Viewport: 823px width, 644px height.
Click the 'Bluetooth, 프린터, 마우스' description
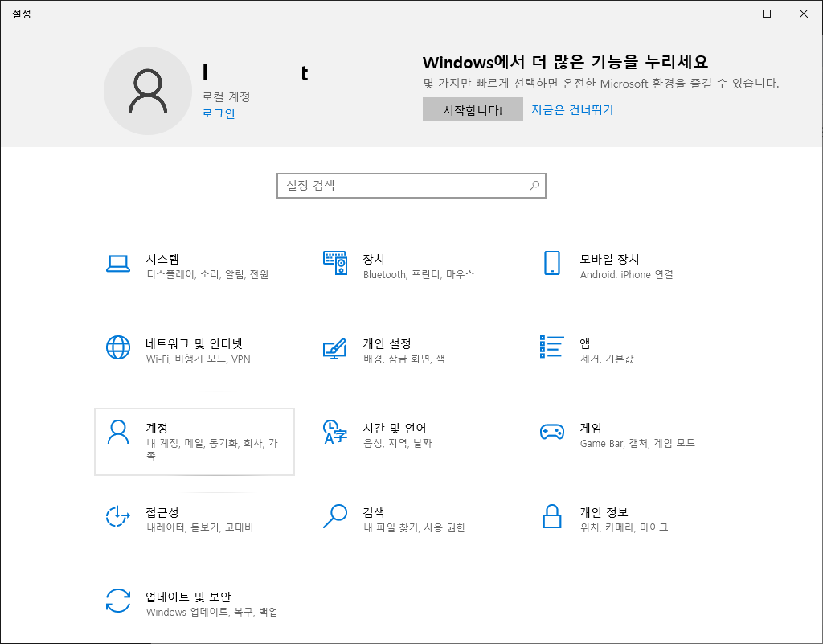click(418, 274)
